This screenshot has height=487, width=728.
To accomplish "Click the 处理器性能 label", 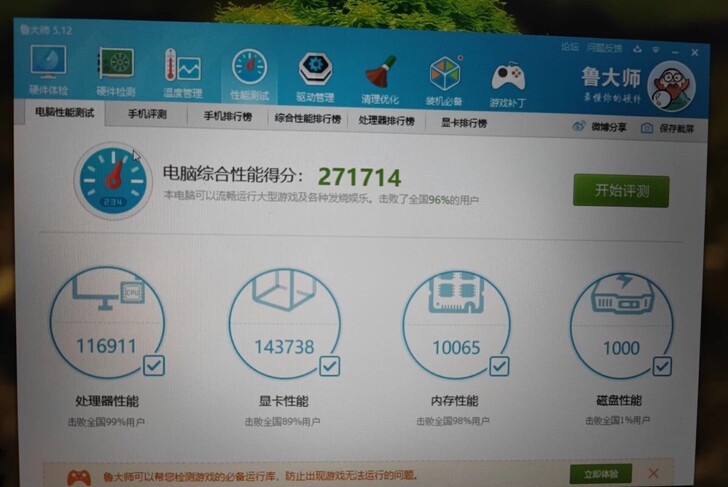I will [x=107, y=401].
